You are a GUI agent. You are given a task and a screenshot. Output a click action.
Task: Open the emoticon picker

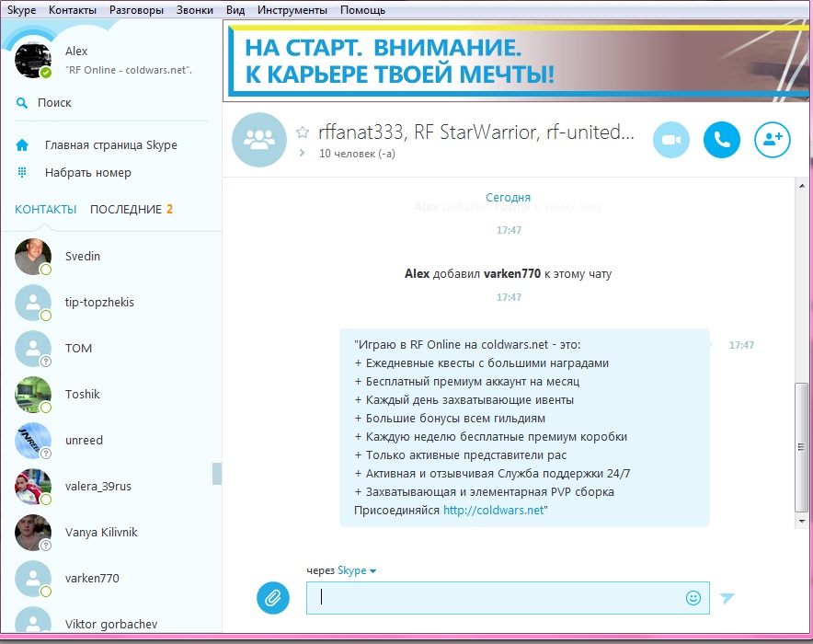(x=693, y=598)
